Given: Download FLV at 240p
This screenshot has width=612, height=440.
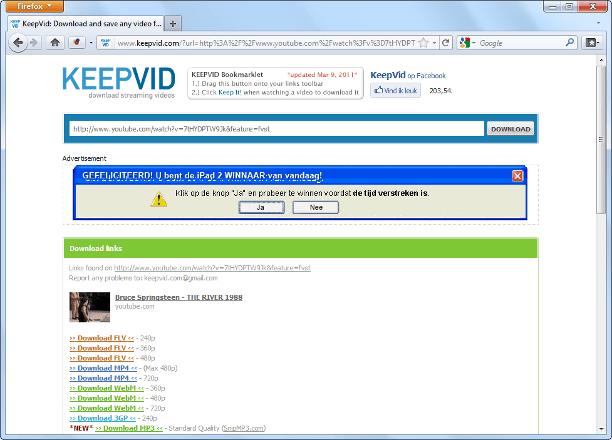Looking at the screenshot, I should pyautogui.click(x=101, y=338).
